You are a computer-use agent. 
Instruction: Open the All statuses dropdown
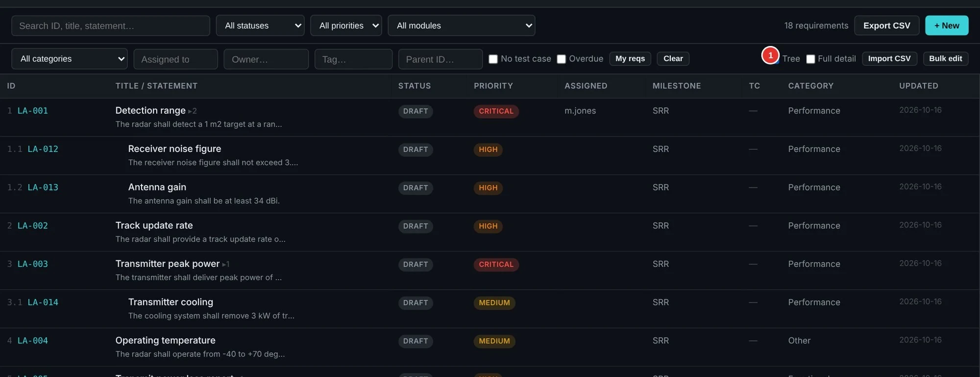click(260, 25)
